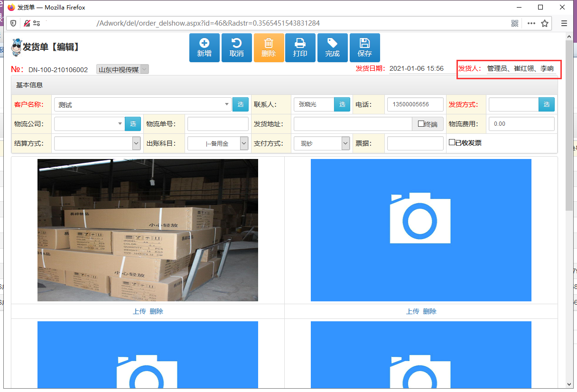This screenshot has height=392, width=577.
Task: Open the Firefox hamburger menu
Action: 564,23
